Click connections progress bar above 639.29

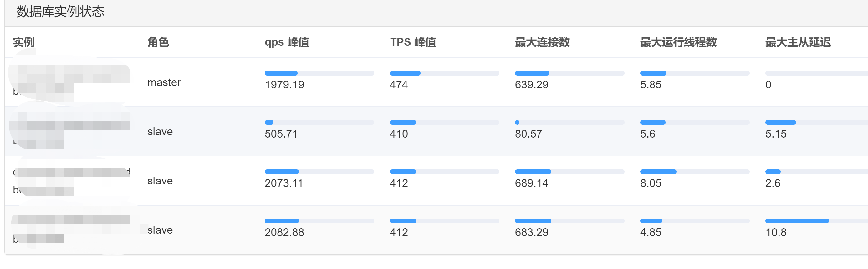coord(569,73)
